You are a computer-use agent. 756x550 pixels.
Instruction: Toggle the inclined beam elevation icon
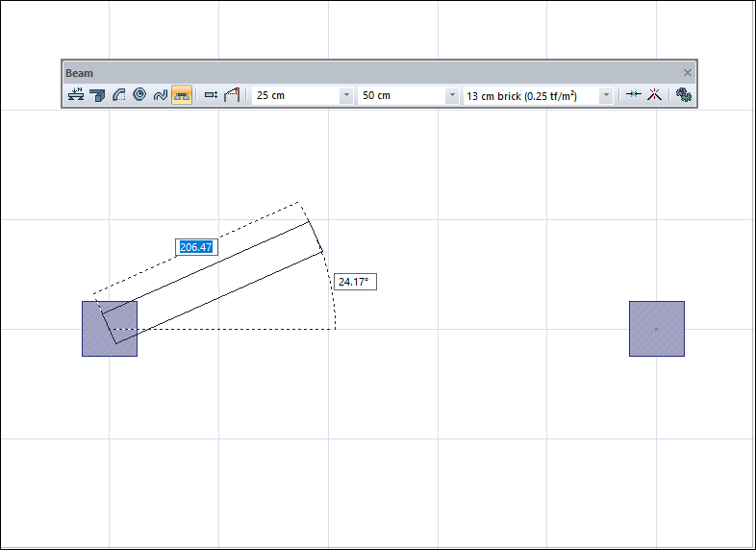tap(232, 95)
